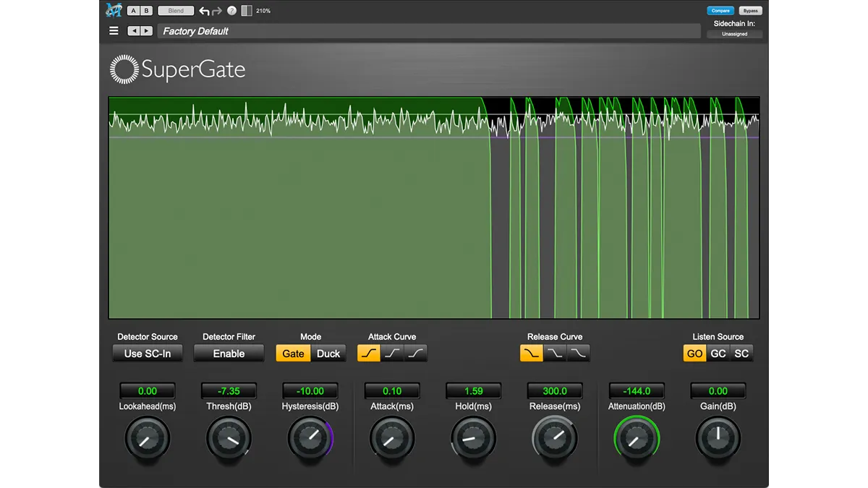This screenshot has width=868, height=488.
Task: Click the Hold value field 1.59
Action: (474, 391)
